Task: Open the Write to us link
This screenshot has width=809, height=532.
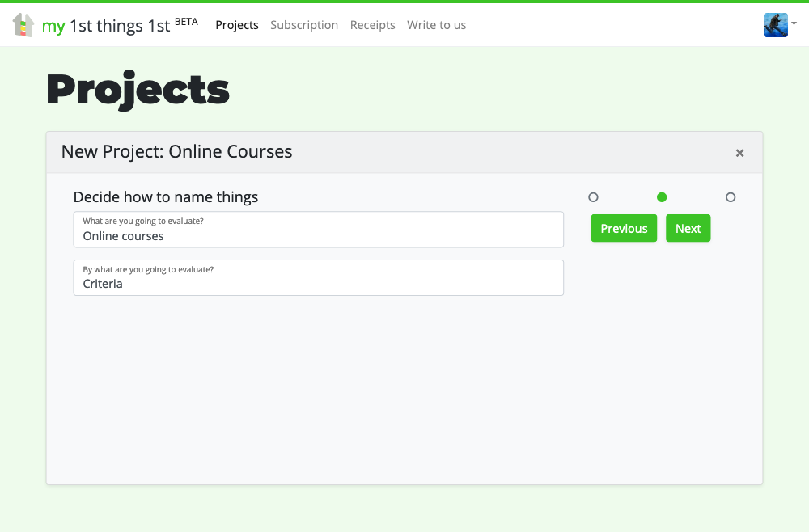Action: click(437, 25)
